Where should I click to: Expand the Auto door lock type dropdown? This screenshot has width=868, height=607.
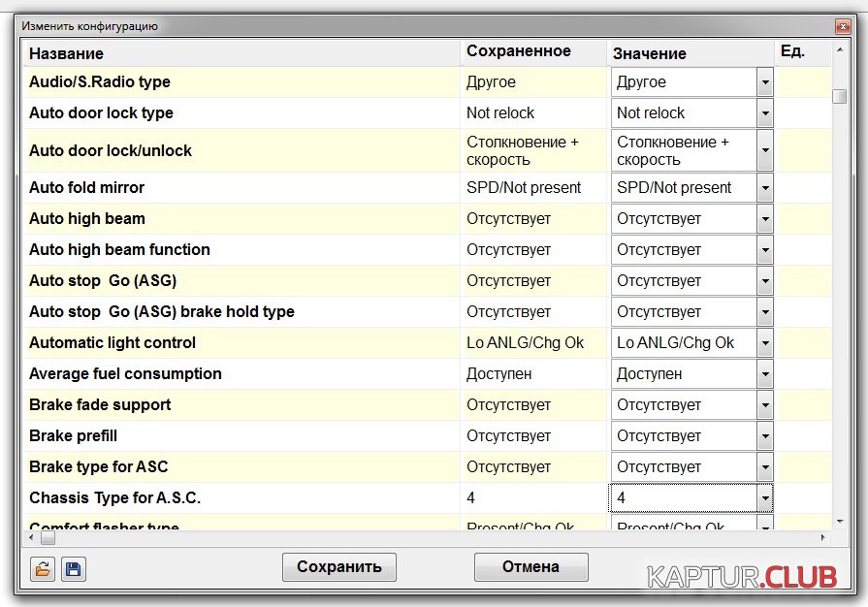(x=764, y=113)
